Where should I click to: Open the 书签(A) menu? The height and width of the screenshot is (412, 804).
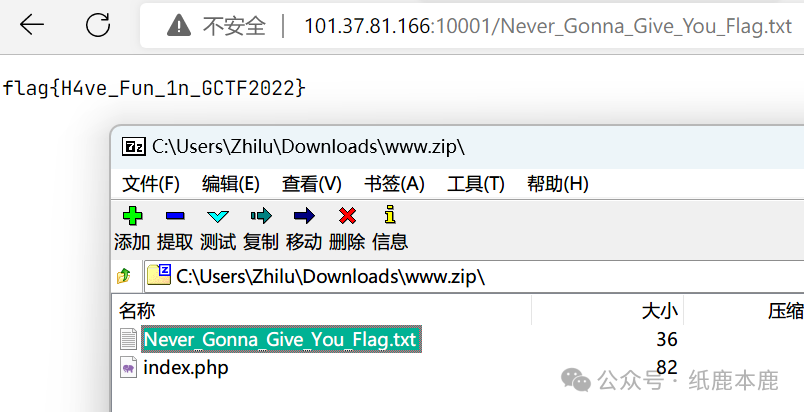394,183
